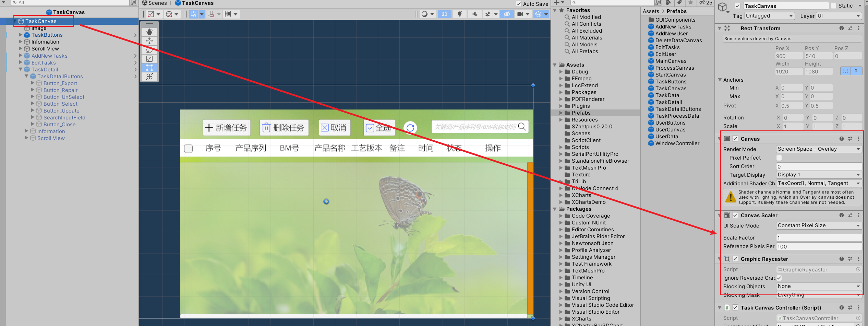This screenshot has width=868, height=326.
Task: Select All Prefabs favorite search
Action: click(x=585, y=51)
